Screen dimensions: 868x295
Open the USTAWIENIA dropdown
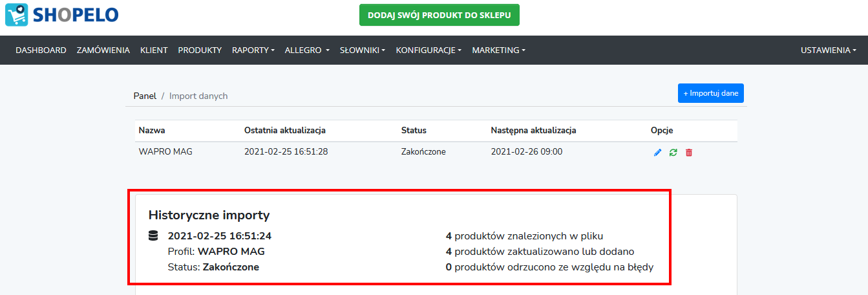tap(829, 50)
